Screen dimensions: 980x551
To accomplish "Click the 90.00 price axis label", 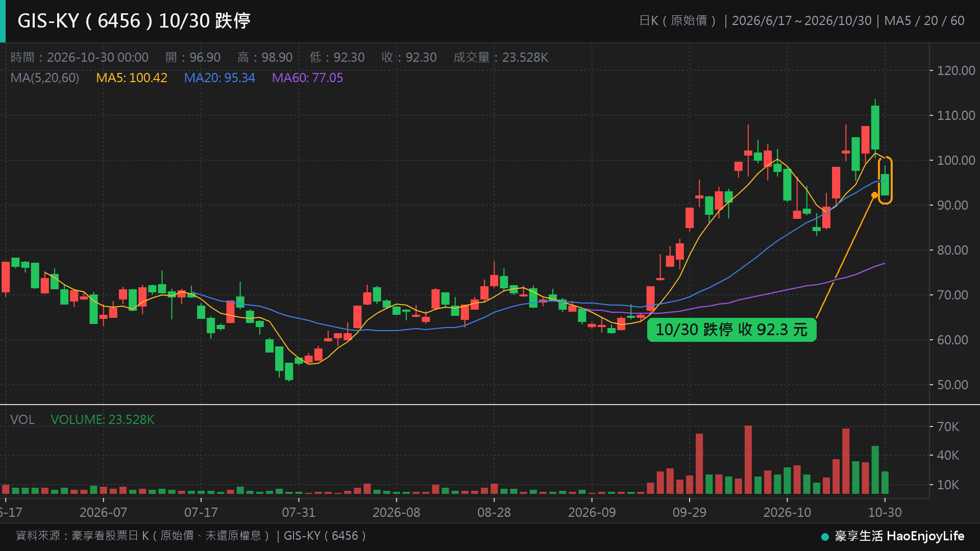I will (x=952, y=206).
